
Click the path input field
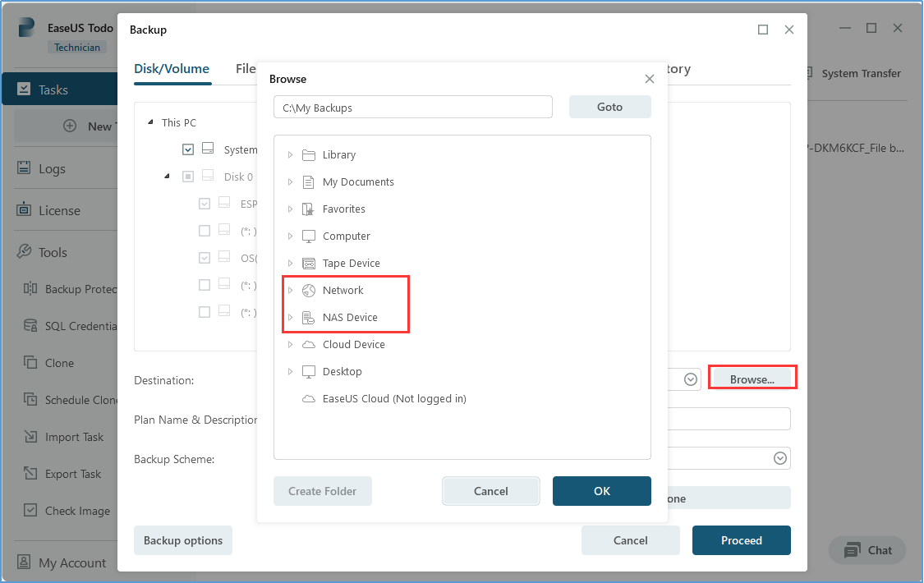pos(413,107)
